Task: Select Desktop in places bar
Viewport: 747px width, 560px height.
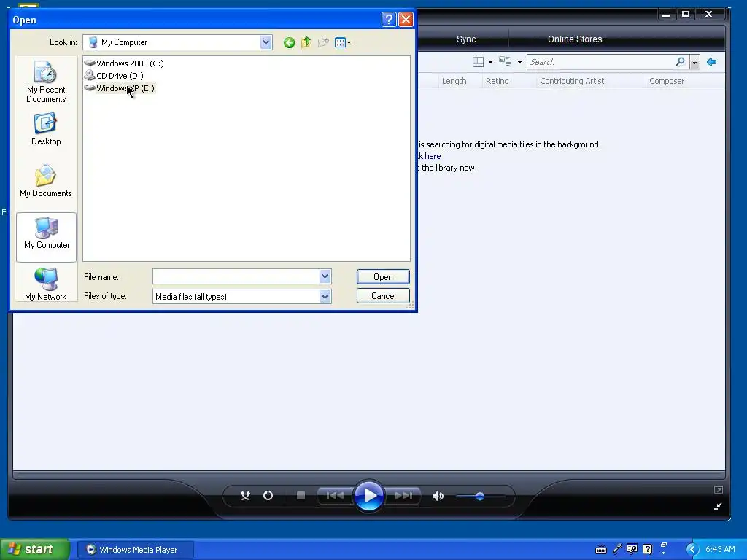Action: pyautogui.click(x=46, y=129)
